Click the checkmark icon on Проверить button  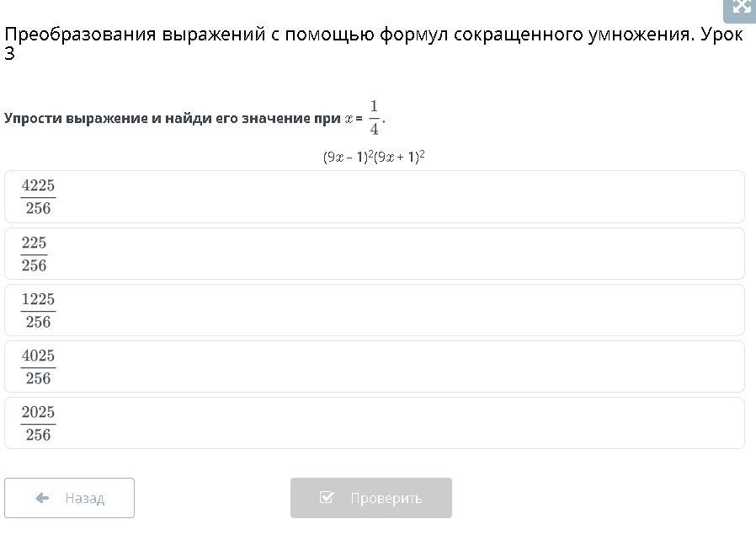click(x=327, y=498)
